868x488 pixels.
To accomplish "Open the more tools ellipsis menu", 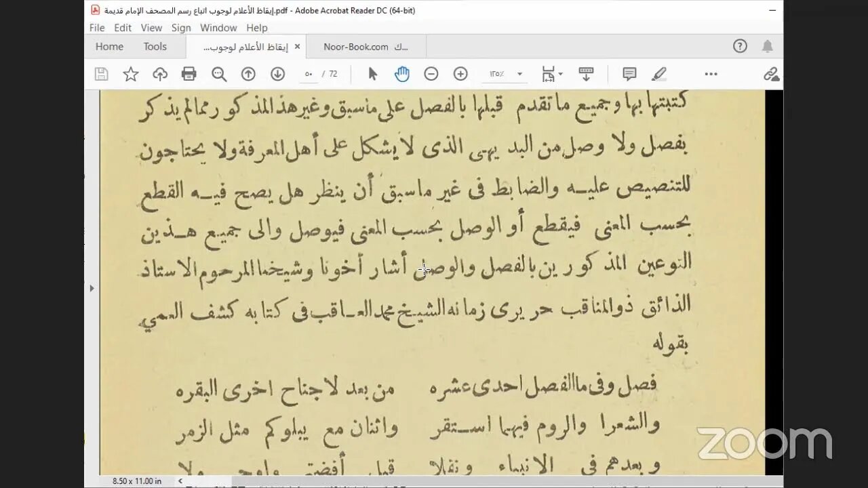I will [x=711, y=74].
